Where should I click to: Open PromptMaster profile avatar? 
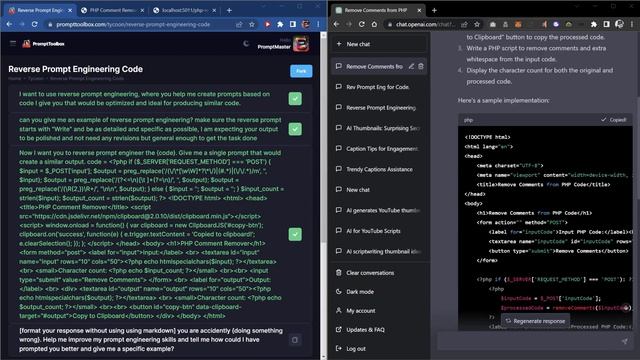[x=301, y=44]
